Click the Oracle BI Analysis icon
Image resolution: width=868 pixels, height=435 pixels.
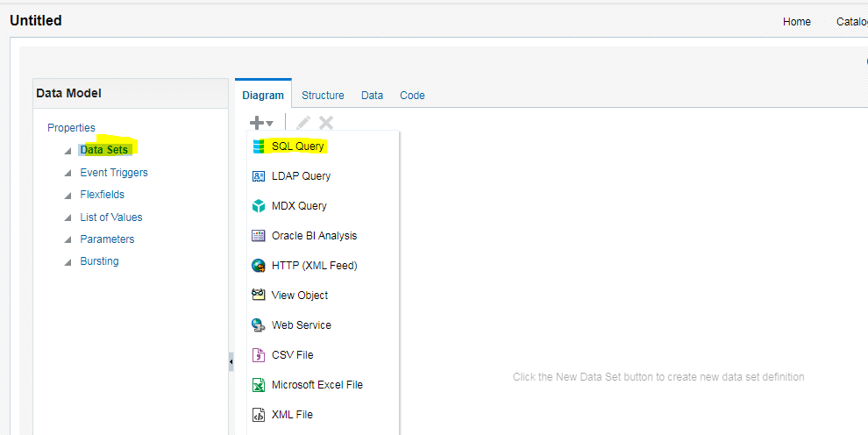point(259,236)
